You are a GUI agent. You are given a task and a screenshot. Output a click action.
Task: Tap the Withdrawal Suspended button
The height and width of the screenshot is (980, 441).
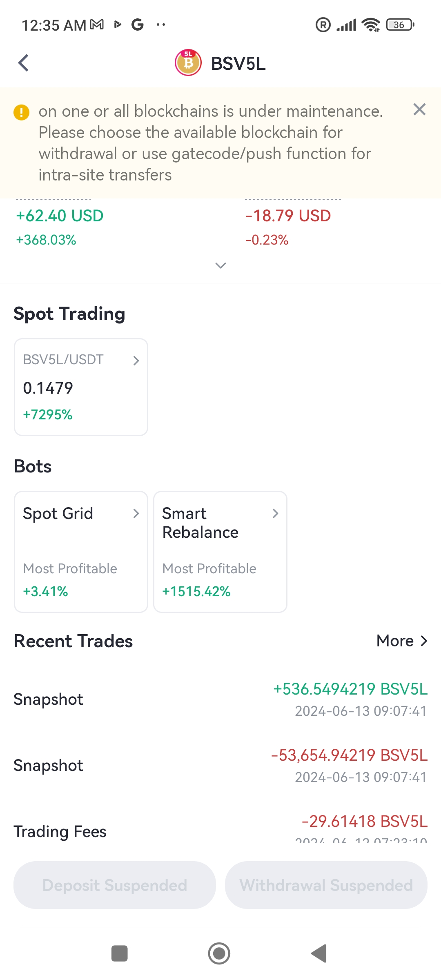(326, 885)
